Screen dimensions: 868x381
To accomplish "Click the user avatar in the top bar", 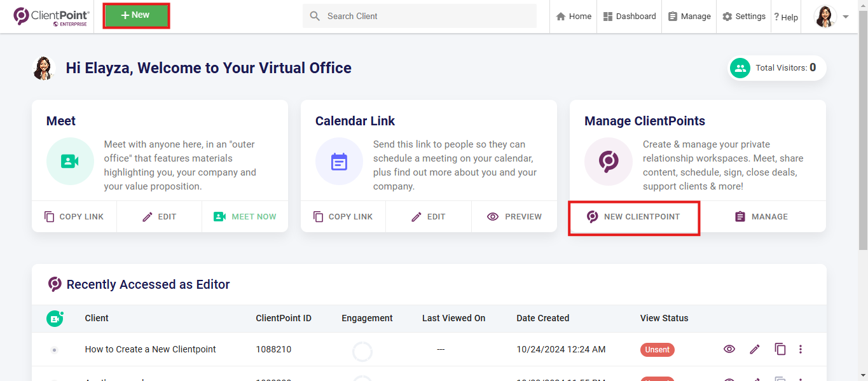I will 825,17.
